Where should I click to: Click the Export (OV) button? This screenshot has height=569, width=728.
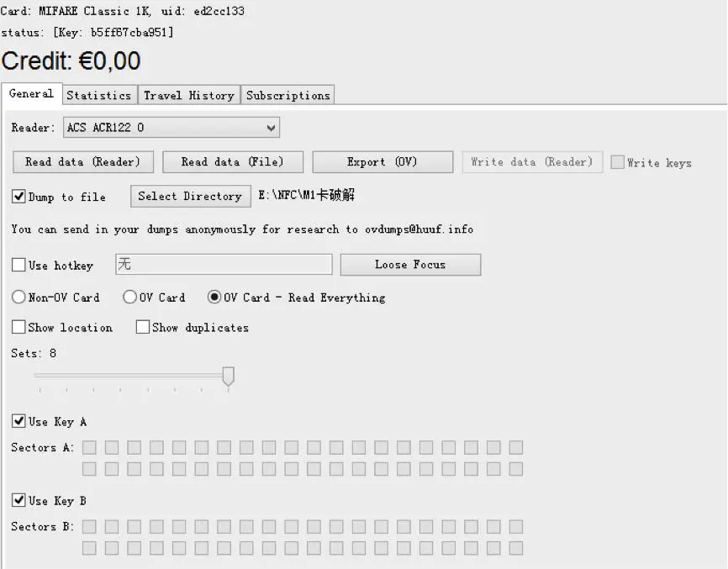pyautogui.click(x=382, y=162)
